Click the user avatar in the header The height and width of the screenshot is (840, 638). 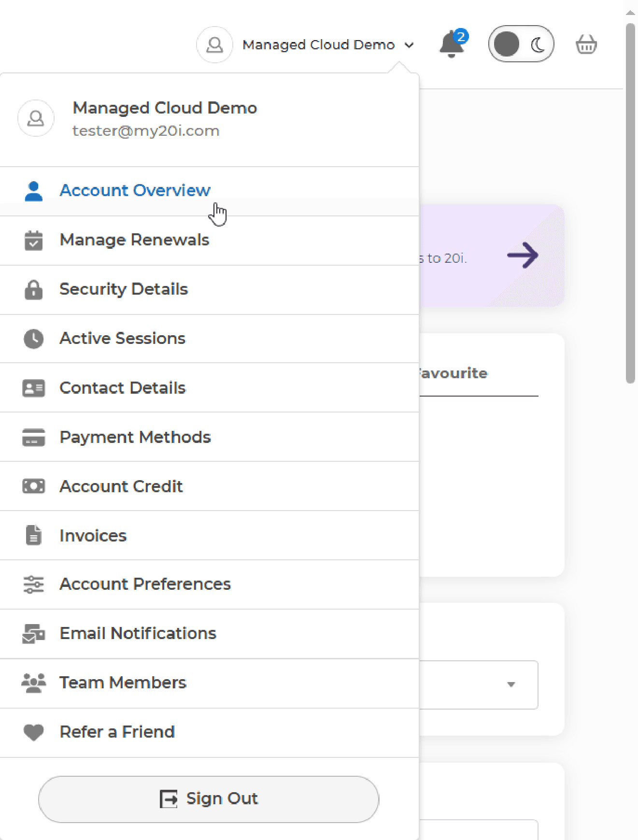[214, 44]
